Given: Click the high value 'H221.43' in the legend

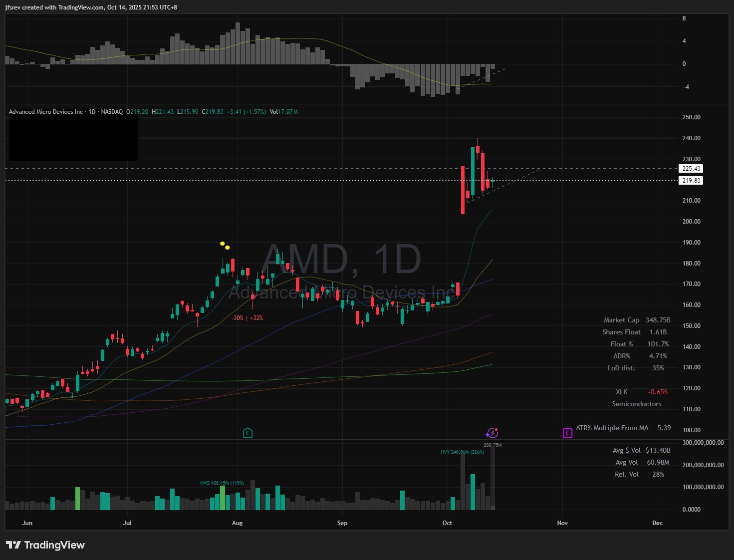Looking at the screenshot, I should 163,112.
